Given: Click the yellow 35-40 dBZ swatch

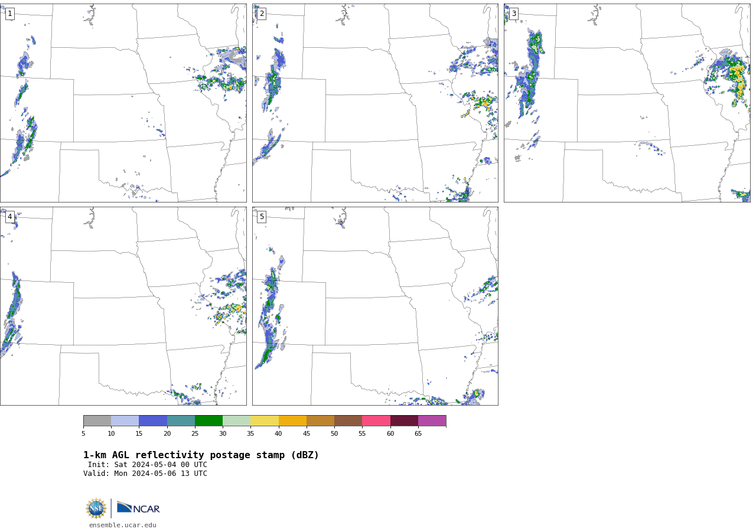Looking at the screenshot, I should 265,421.
